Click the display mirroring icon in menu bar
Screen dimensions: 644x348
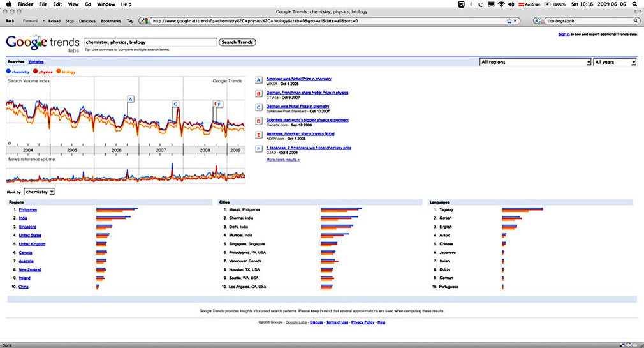(491, 4)
